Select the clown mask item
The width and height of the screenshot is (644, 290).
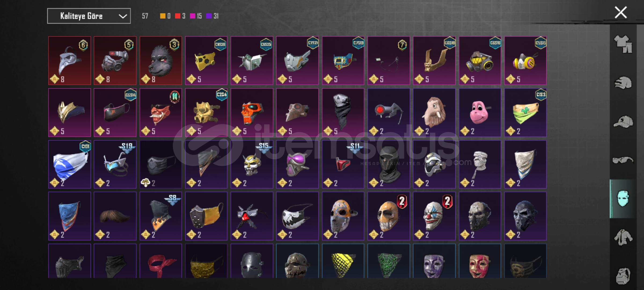pos(434,216)
